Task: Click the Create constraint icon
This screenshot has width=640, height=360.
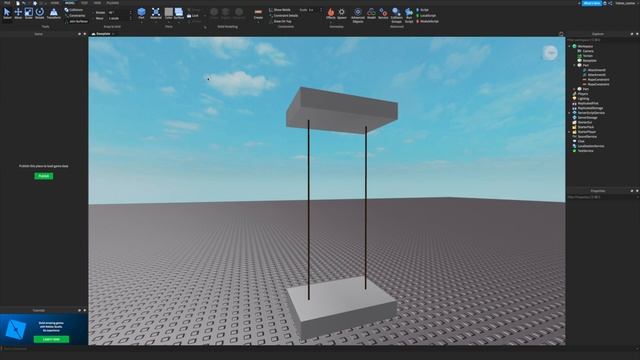Action: tap(258, 12)
